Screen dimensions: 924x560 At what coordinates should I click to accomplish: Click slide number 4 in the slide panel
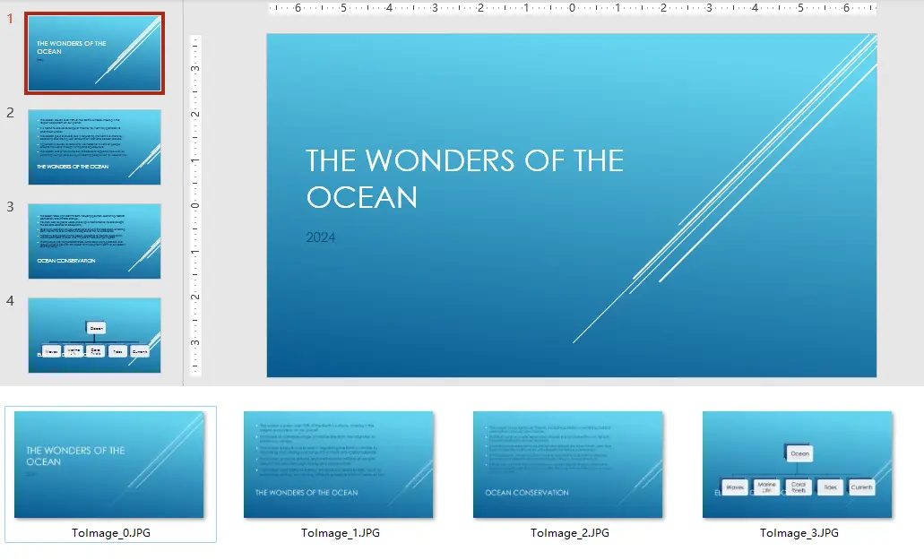(x=11, y=301)
